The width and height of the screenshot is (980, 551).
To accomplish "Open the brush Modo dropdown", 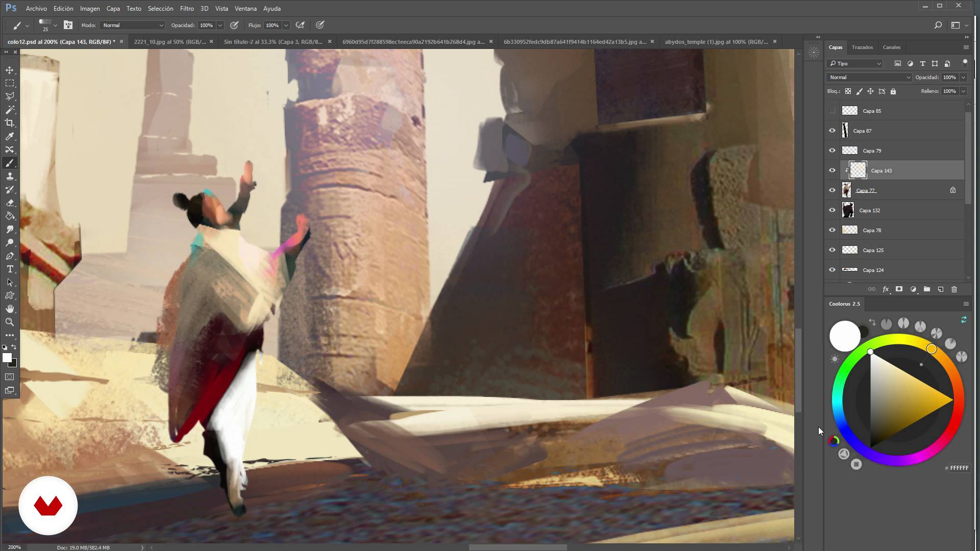I will 132,25.
